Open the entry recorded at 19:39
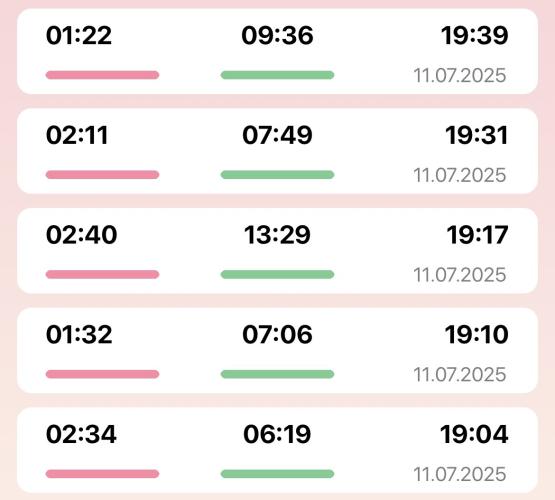 click(278, 51)
